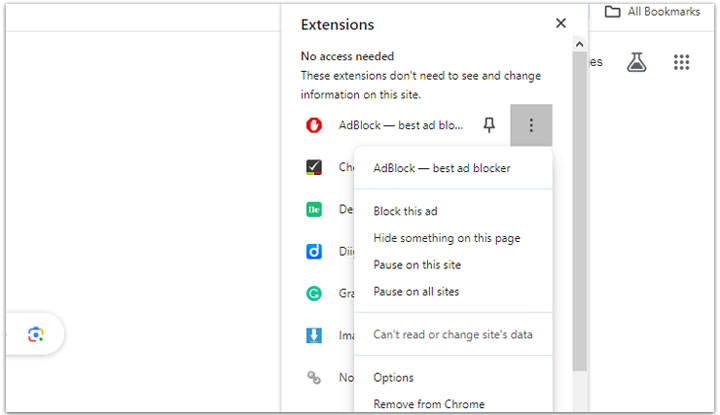Click the AdBlock three-dot menu button

click(531, 125)
